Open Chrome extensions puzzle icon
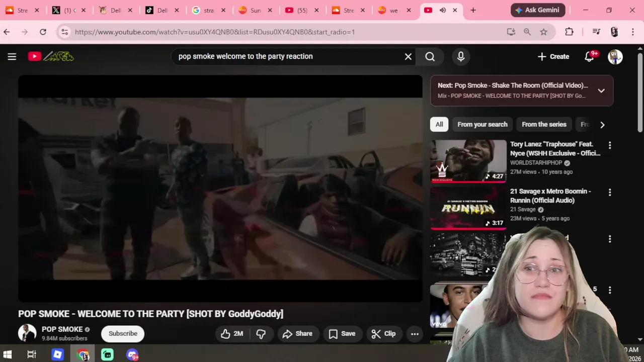Image resolution: width=644 pixels, height=362 pixels. click(x=569, y=32)
